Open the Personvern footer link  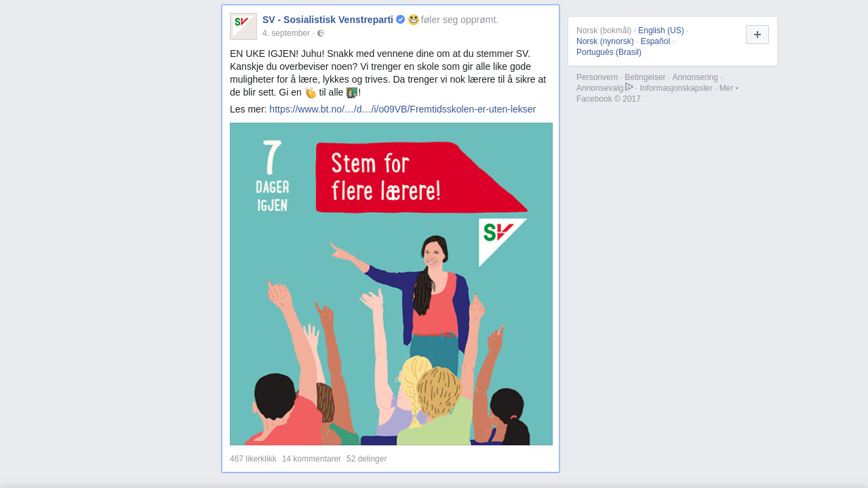(x=597, y=77)
